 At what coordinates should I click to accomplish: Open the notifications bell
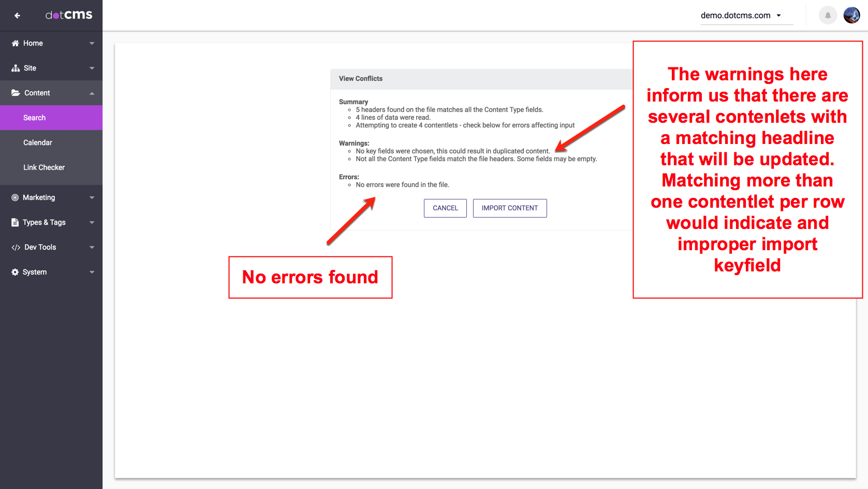tap(828, 16)
